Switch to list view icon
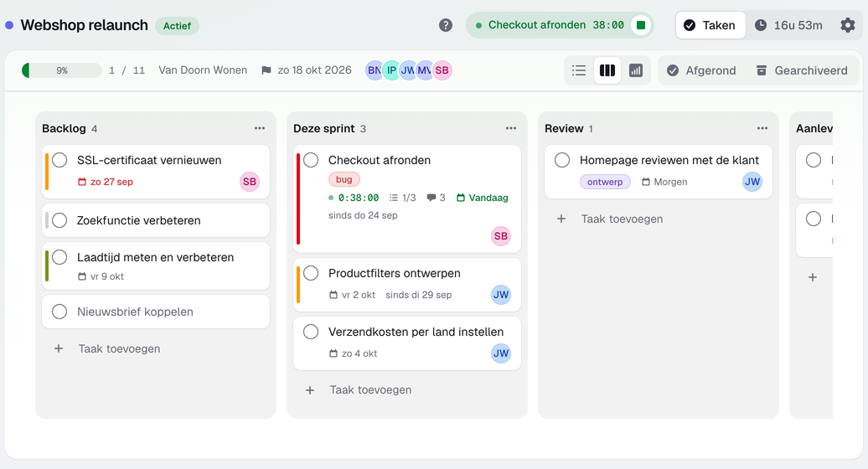868x469 pixels. point(579,70)
